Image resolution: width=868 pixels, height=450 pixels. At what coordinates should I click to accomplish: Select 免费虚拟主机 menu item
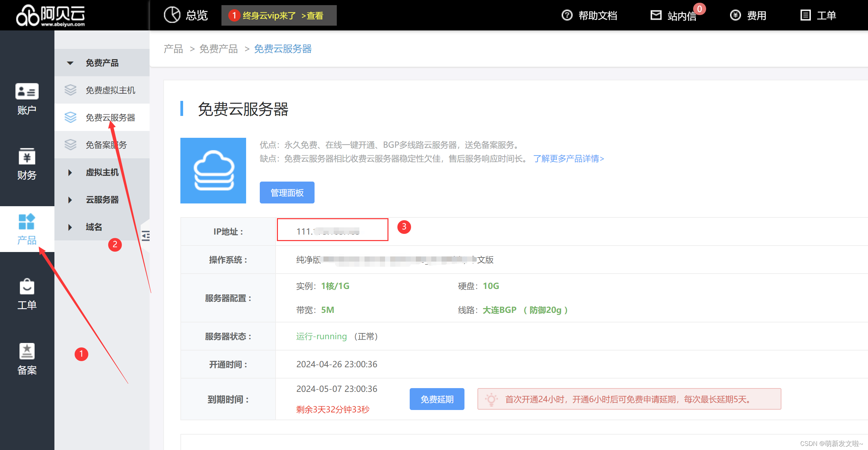[110, 90]
